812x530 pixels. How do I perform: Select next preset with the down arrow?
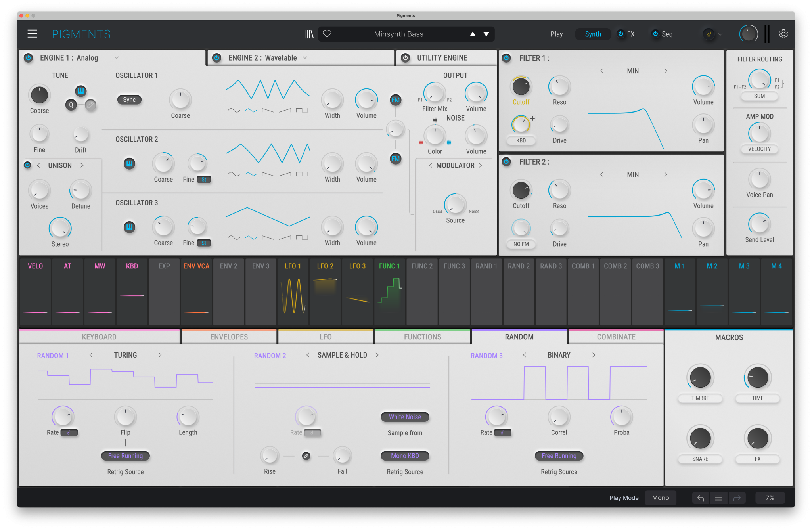[x=486, y=34]
